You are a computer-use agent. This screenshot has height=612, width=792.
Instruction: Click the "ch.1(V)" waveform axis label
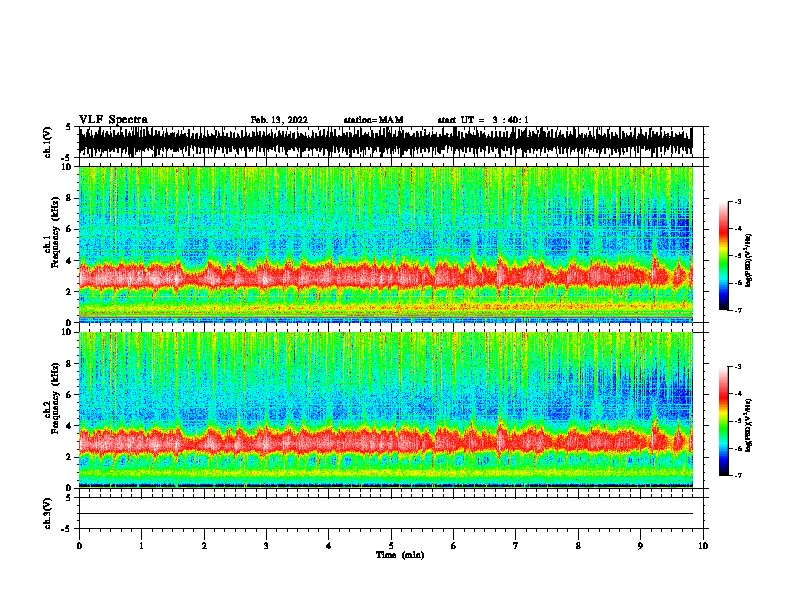[47, 142]
